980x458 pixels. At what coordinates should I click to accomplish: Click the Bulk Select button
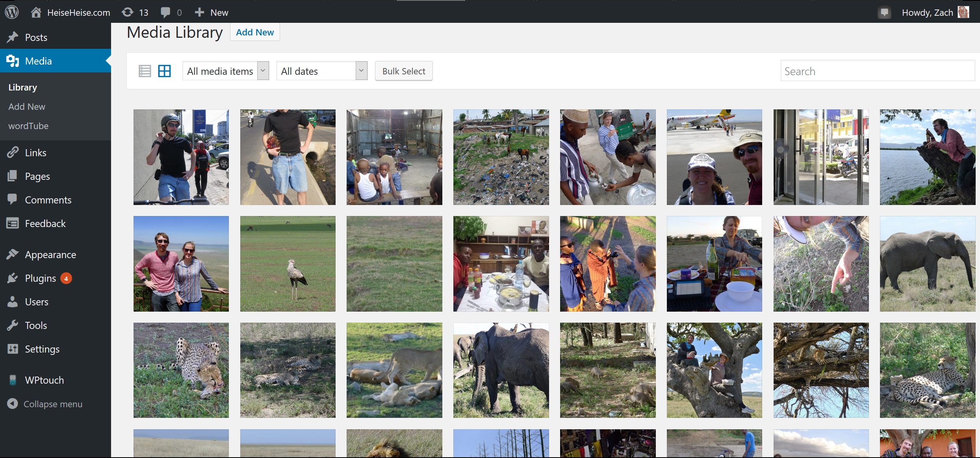[403, 71]
